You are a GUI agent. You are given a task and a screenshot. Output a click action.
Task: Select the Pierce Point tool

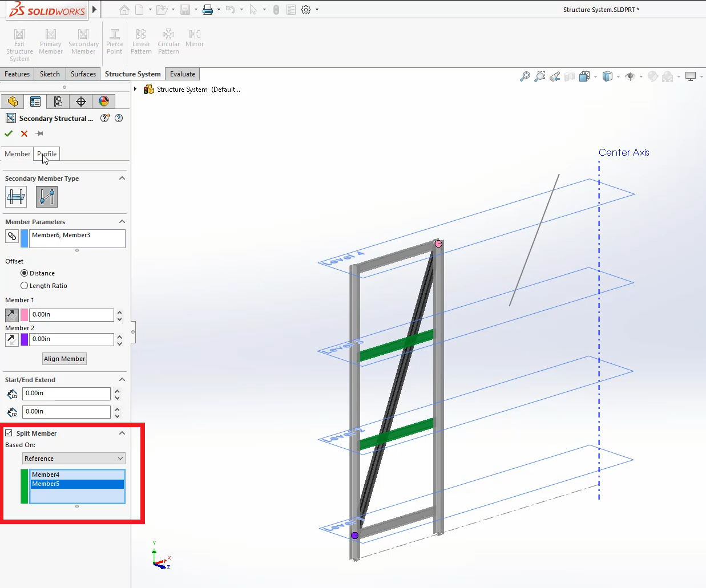tap(115, 35)
